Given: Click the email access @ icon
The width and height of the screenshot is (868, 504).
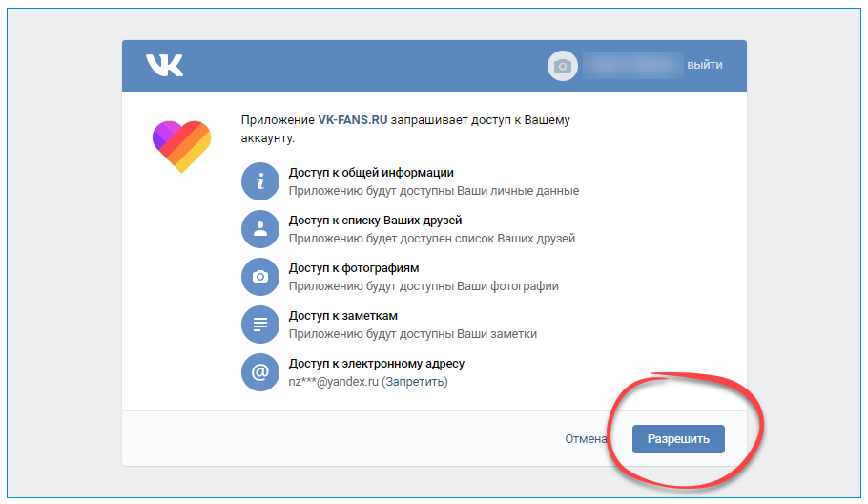Looking at the screenshot, I should (x=259, y=372).
